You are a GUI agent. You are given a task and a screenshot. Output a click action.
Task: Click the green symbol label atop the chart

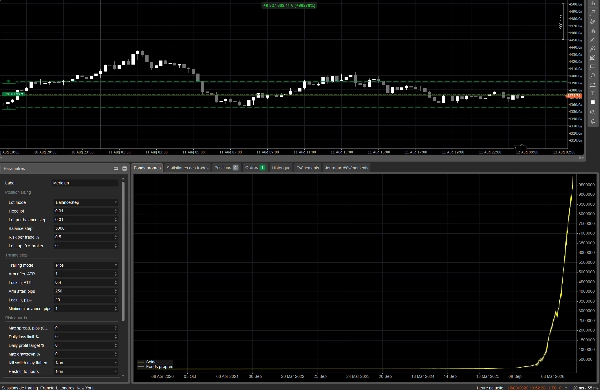pyautogui.click(x=290, y=5)
